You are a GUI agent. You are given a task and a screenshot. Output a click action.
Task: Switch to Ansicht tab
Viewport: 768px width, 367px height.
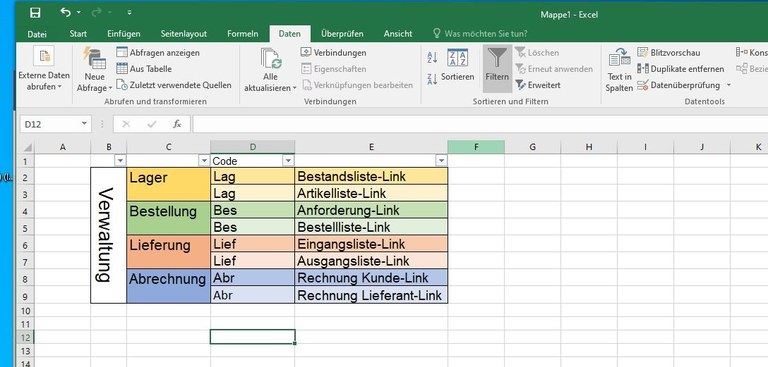click(x=398, y=34)
